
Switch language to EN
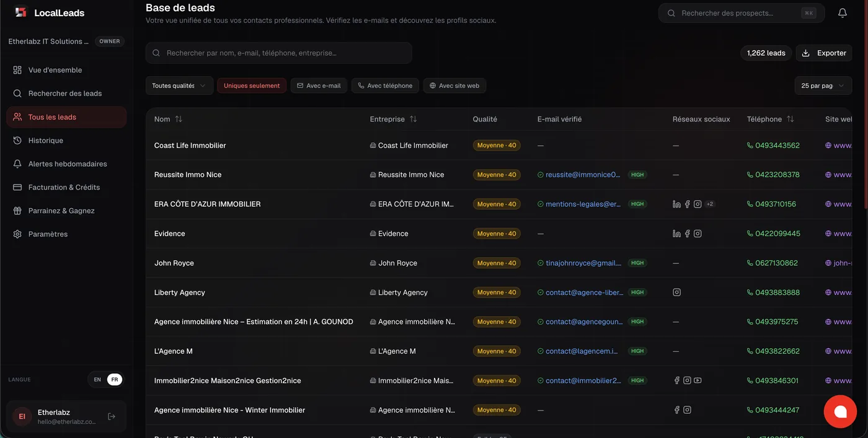[x=97, y=380]
